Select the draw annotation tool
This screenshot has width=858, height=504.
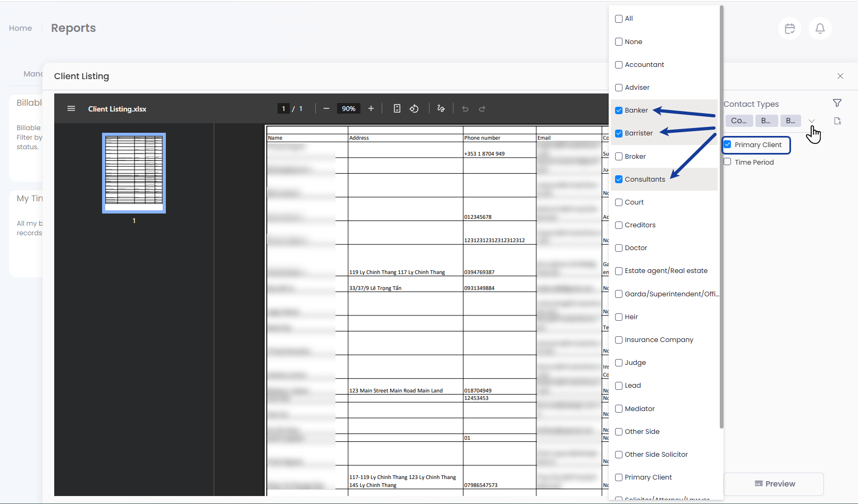click(441, 108)
